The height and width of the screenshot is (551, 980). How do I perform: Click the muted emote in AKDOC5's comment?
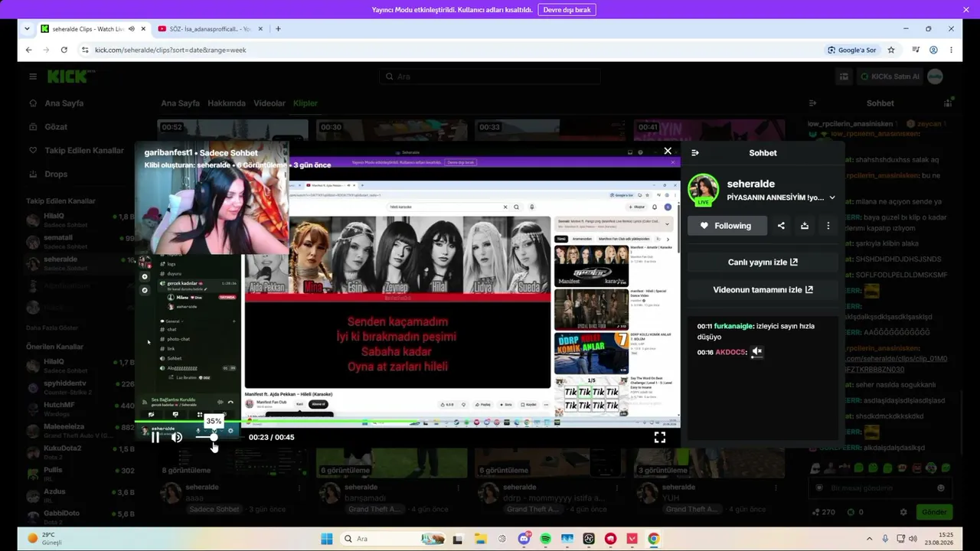[756, 352]
